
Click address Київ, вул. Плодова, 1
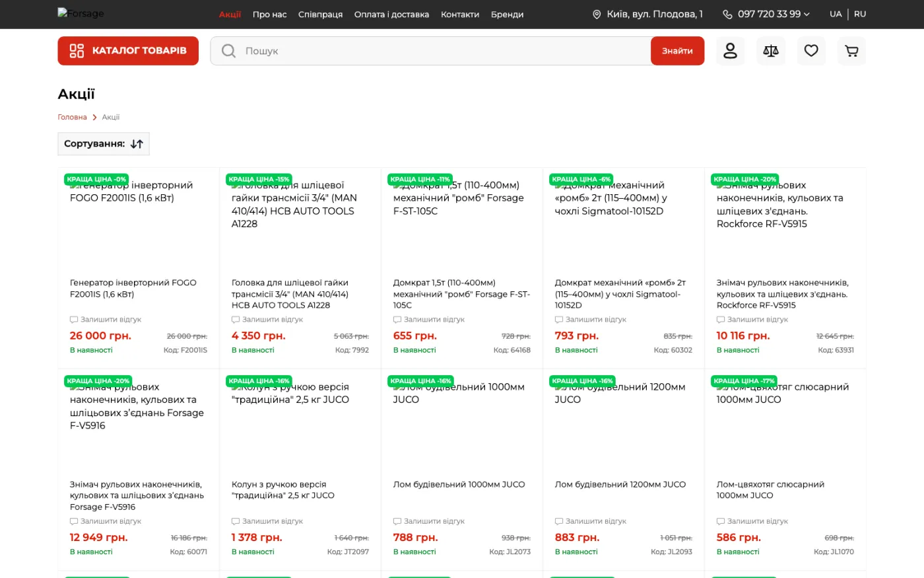tap(655, 14)
